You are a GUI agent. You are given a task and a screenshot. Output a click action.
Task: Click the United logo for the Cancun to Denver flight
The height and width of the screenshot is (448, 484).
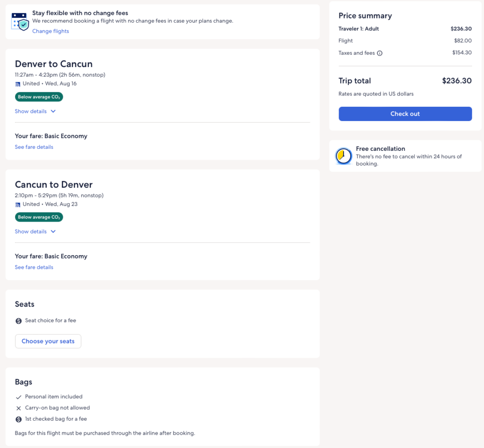click(x=18, y=205)
